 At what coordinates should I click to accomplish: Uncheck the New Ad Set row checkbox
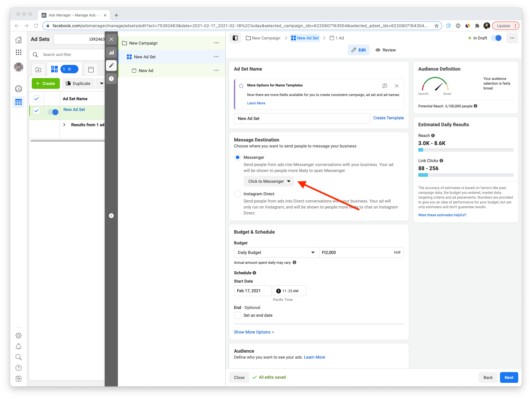click(37, 111)
